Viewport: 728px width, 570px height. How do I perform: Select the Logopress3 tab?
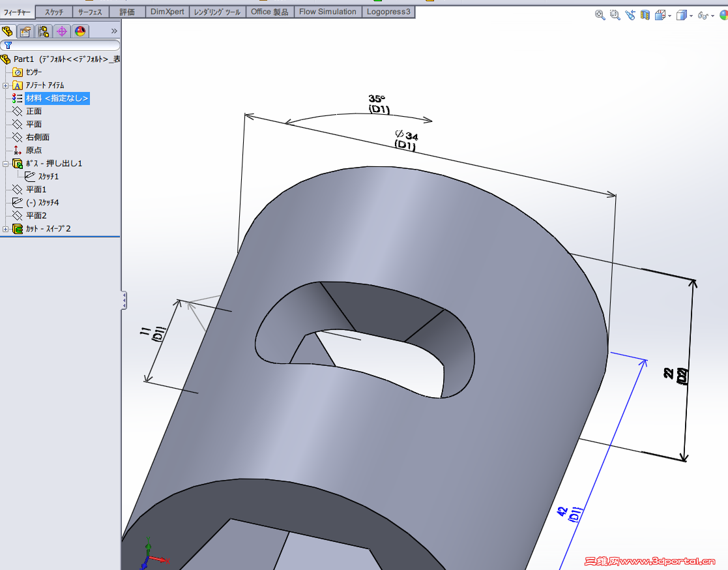click(388, 12)
